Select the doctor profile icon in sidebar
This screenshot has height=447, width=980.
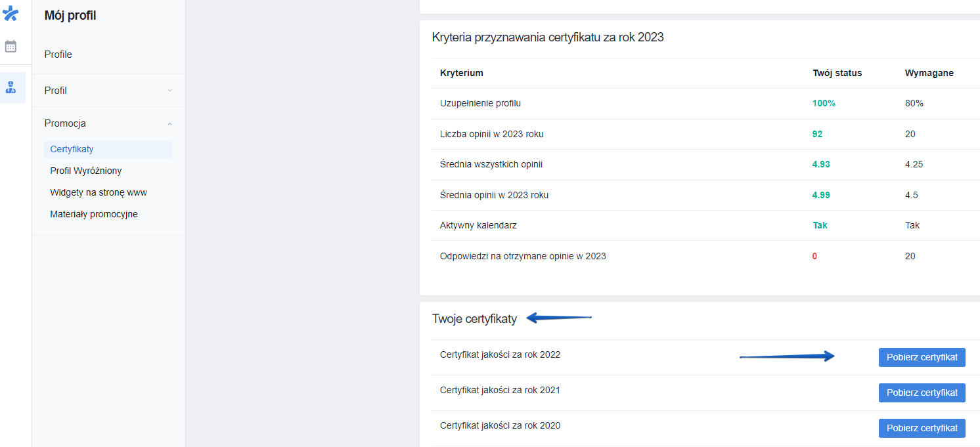(11, 87)
